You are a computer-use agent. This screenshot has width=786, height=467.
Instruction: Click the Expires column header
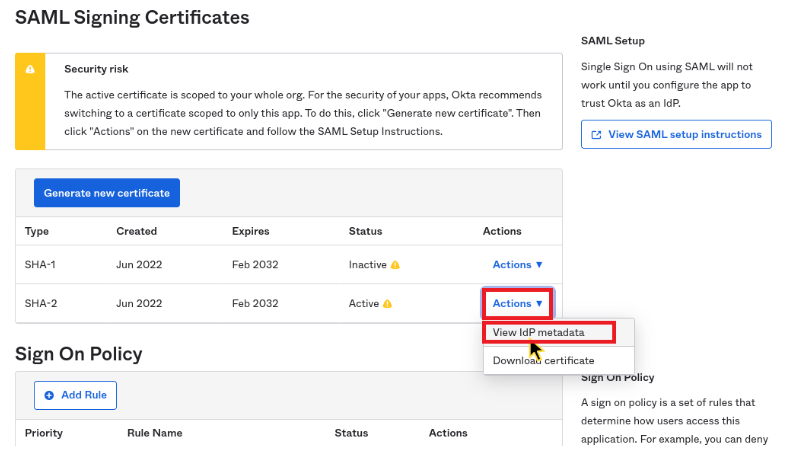[x=251, y=231]
